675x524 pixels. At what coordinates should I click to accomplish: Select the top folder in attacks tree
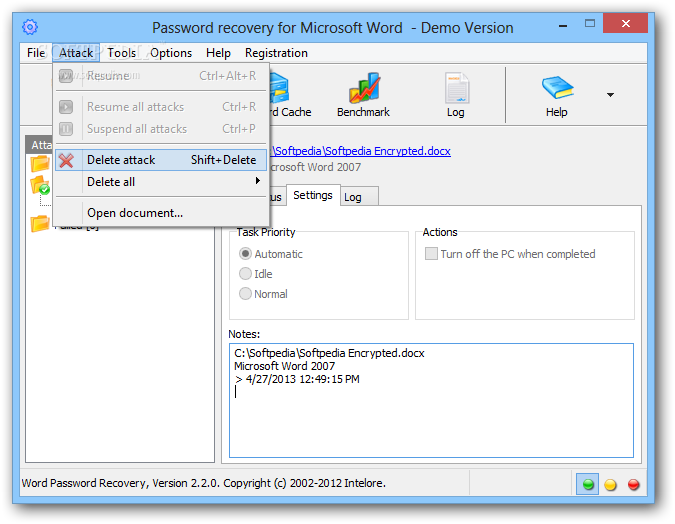pos(40,164)
